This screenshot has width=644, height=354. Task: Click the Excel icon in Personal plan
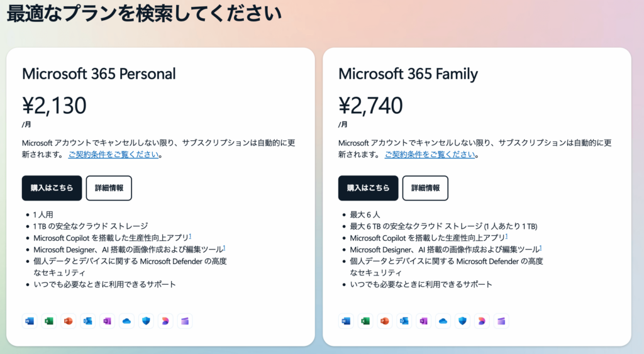click(x=49, y=321)
